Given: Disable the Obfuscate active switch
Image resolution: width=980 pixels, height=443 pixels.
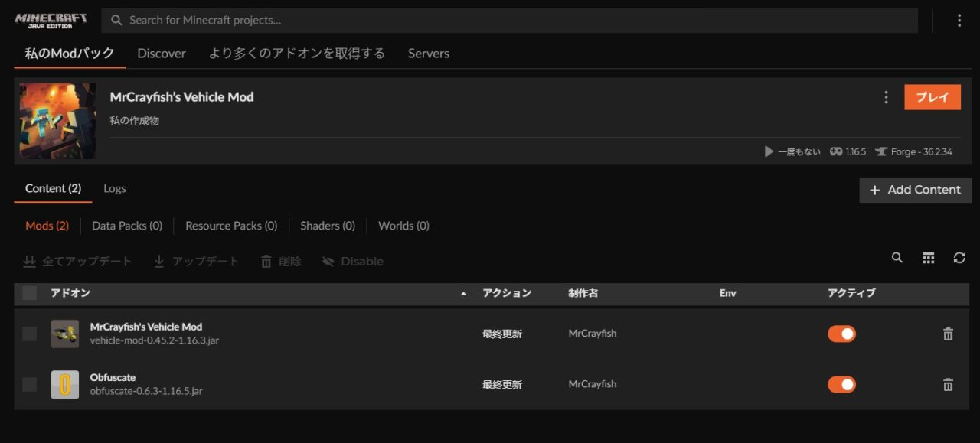Looking at the screenshot, I should [841, 384].
